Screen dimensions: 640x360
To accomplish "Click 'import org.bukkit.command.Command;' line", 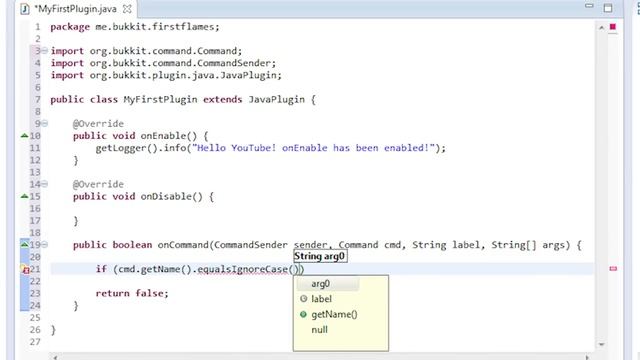I will coord(146,51).
